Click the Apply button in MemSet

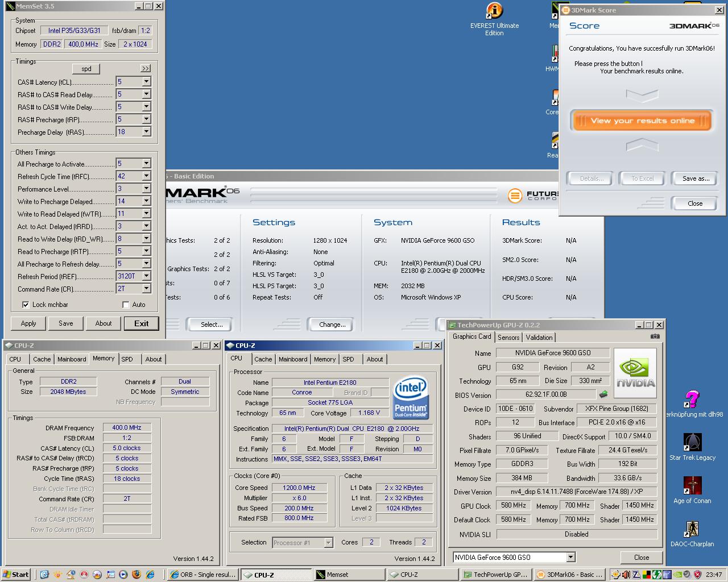[x=28, y=323]
